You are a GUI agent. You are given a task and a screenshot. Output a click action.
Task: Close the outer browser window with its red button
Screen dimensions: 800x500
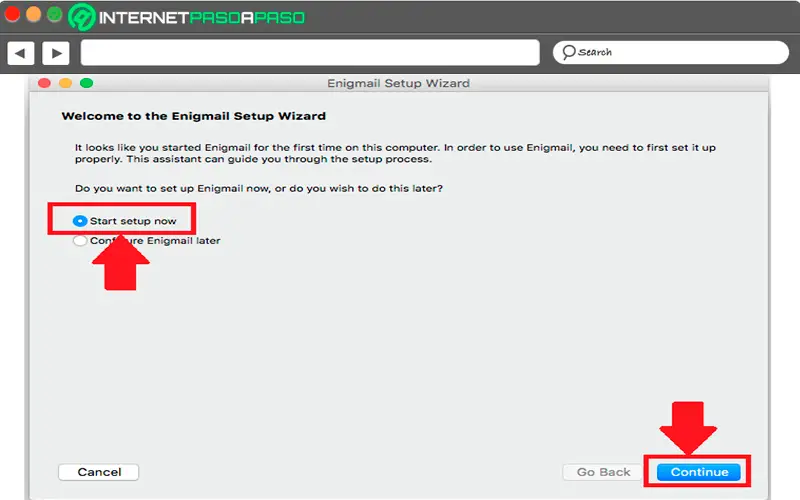12,14
